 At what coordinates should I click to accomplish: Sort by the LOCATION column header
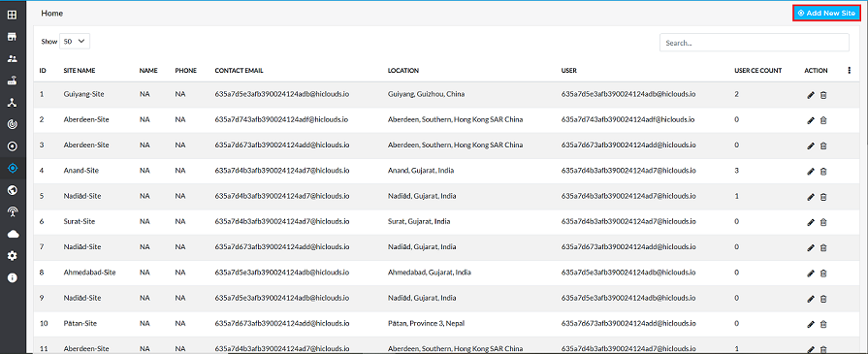(x=403, y=71)
